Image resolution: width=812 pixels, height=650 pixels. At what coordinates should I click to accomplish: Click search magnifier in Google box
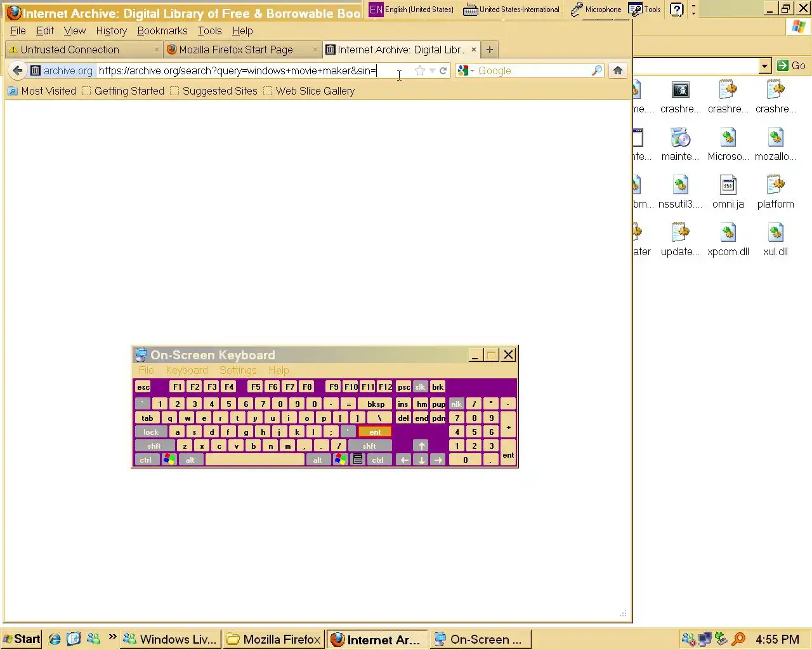pos(596,70)
